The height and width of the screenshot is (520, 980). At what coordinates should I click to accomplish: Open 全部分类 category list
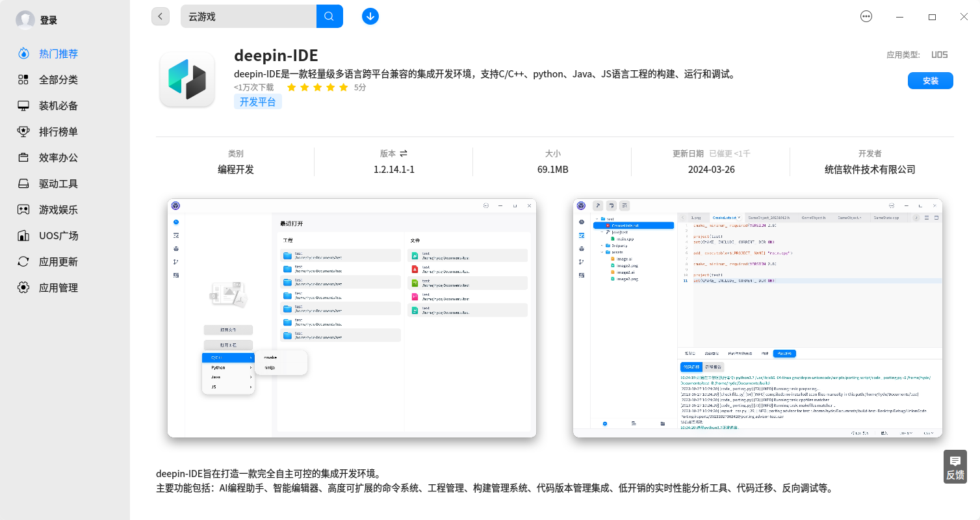coord(58,79)
